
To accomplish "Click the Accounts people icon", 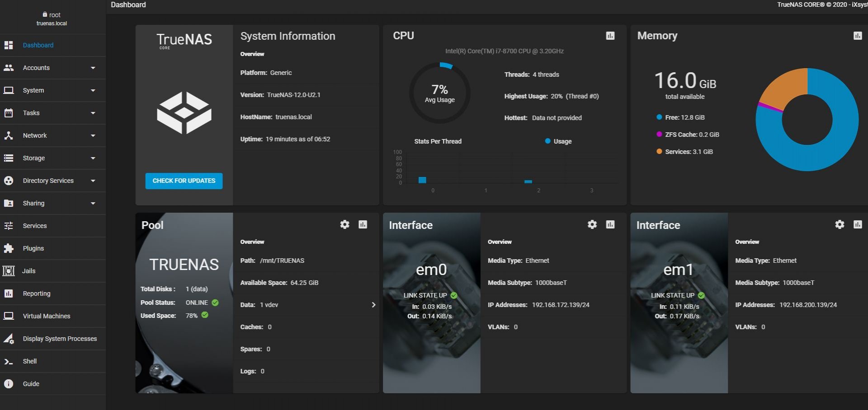I will click(9, 68).
